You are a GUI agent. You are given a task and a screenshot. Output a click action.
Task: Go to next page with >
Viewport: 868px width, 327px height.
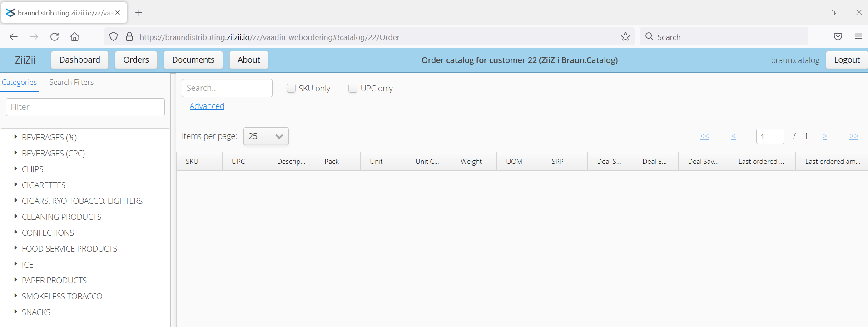point(825,136)
